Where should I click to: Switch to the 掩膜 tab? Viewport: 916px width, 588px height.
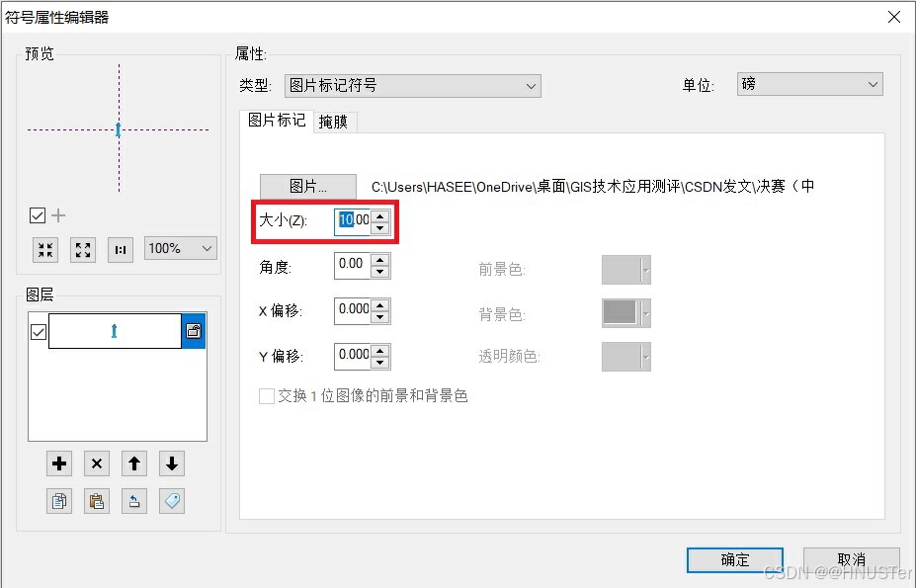(x=334, y=122)
